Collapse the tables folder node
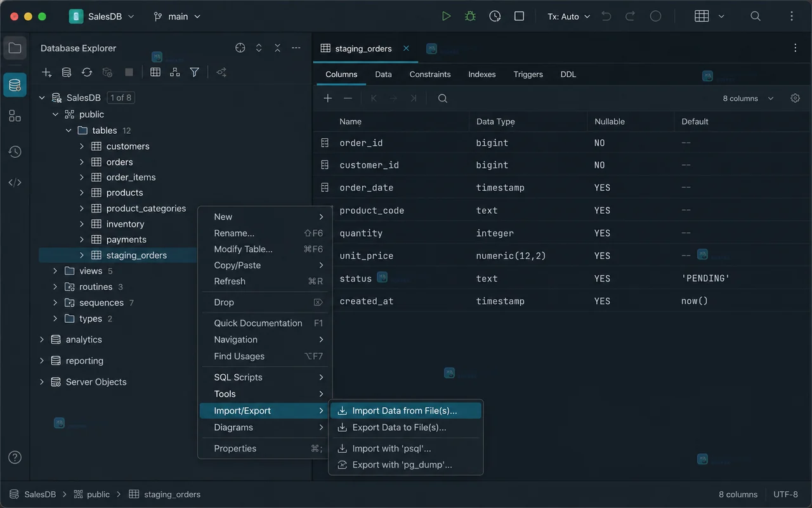Image resolution: width=812 pixels, height=508 pixels. pyautogui.click(x=69, y=131)
